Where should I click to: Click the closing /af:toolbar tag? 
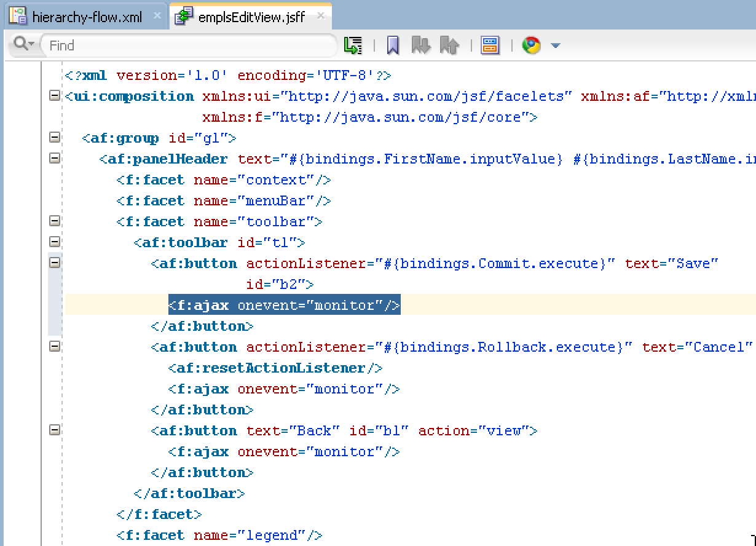(x=189, y=494)
